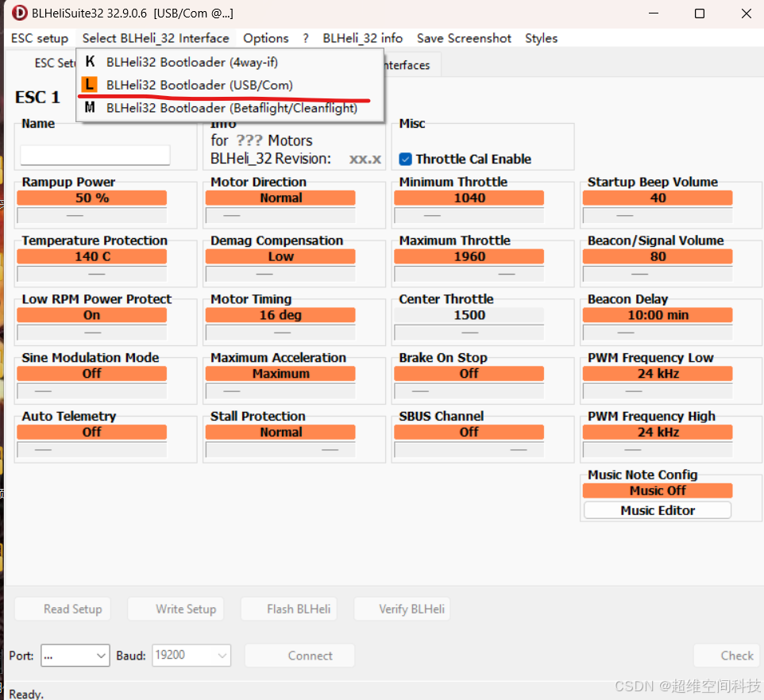Click the M Betaflight/Cleanflight icon
The image size is (764, 700).
90,108
